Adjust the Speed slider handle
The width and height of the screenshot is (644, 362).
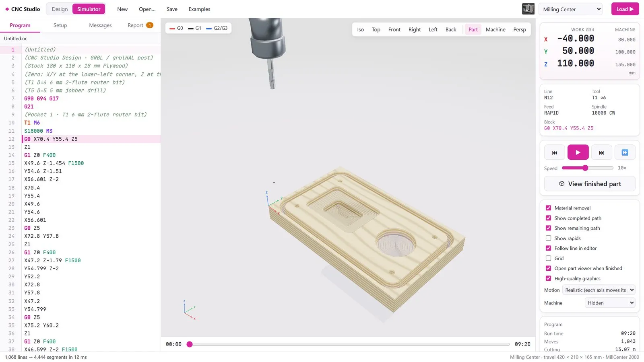tap(585, 168)
